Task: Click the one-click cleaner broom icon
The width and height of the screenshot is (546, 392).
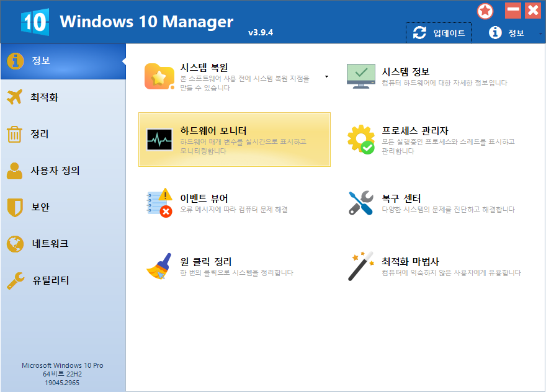Action: pos(159,266)
